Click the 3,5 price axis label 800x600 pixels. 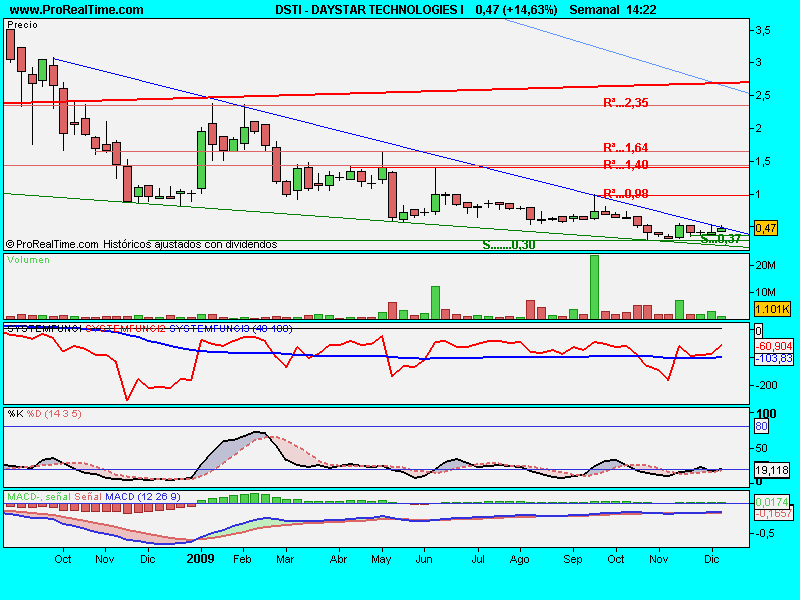763,31
